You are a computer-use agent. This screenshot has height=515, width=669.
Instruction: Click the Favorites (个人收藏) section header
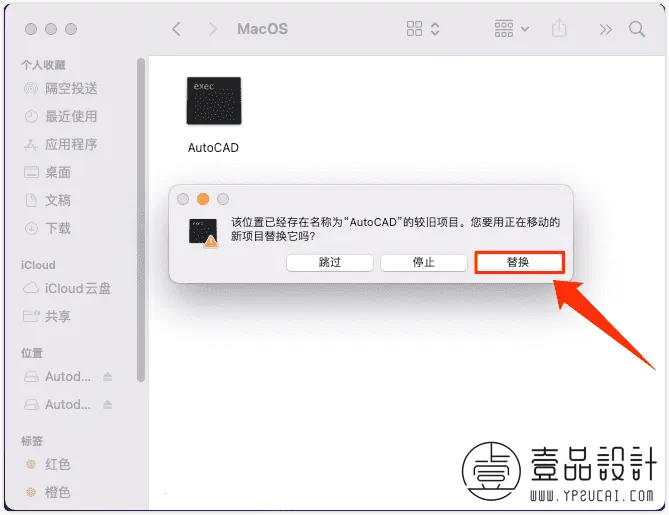44,65
